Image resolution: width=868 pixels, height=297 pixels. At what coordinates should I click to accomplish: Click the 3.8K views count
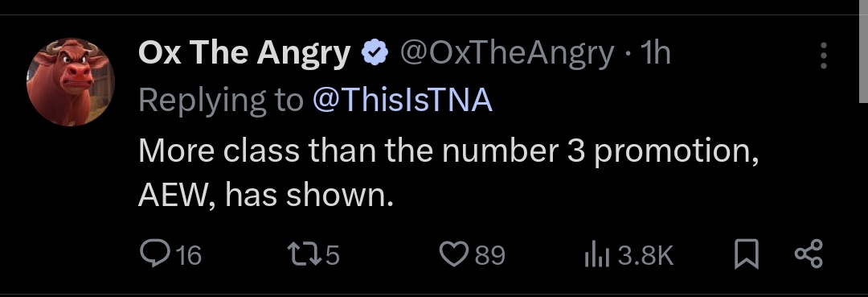click(x=645, y=255)
